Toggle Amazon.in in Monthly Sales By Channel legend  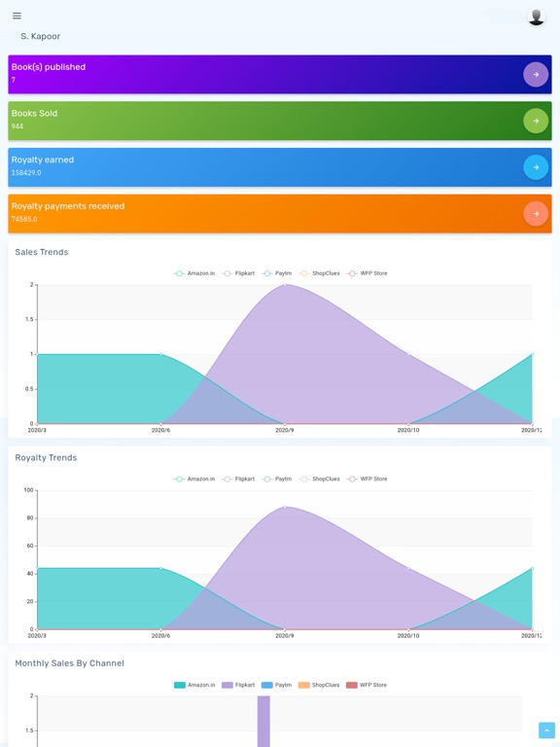(x=194, y=685)
